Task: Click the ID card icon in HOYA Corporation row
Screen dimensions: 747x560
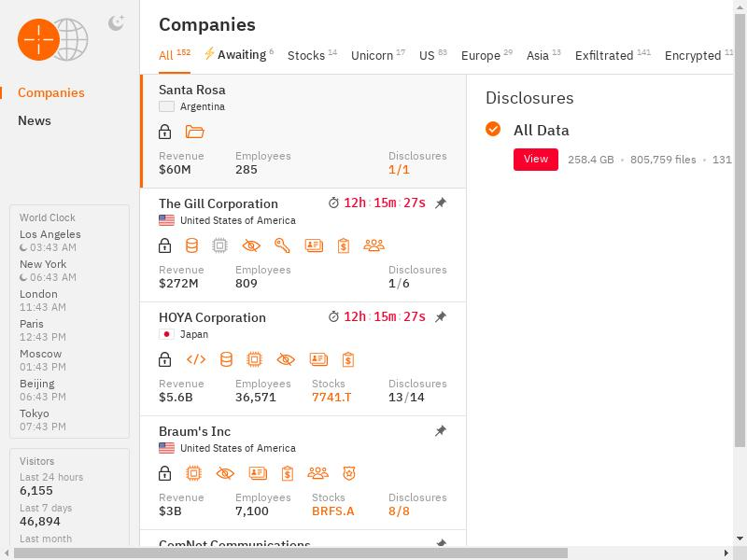Action: pos(318,359)
